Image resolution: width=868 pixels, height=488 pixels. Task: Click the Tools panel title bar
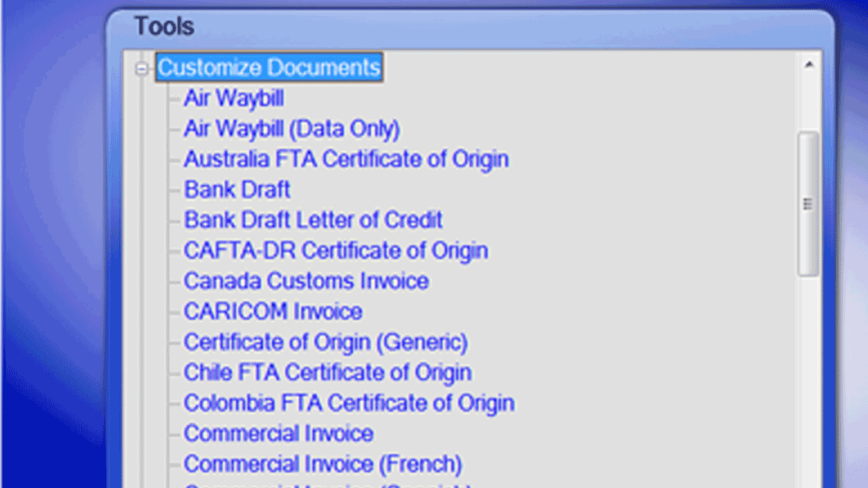pos(434,25)
